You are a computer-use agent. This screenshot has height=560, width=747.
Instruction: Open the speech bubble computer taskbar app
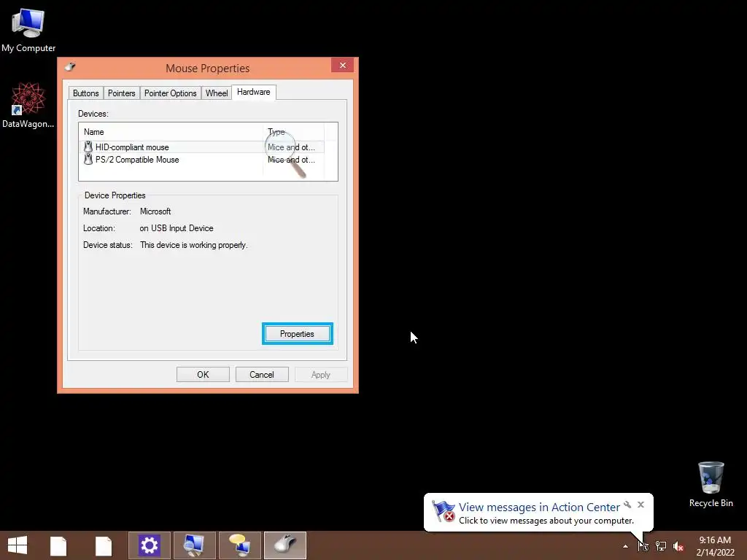pyautogui.click(x=239, y=545)
